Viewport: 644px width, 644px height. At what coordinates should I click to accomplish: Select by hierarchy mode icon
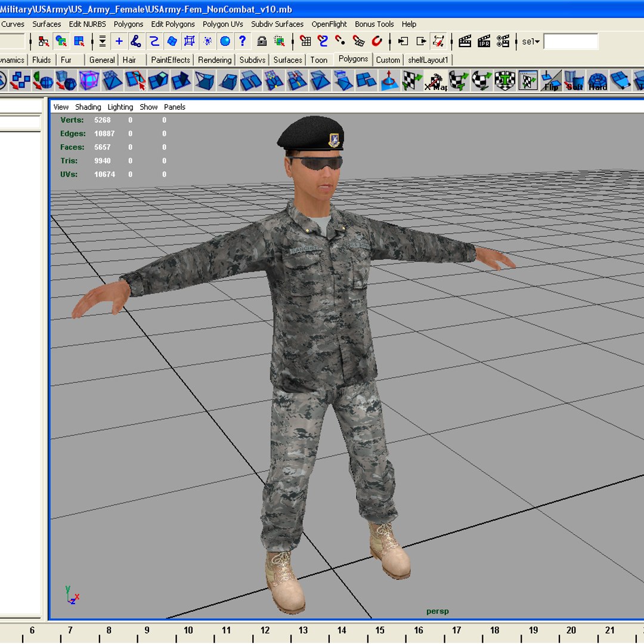44,41
